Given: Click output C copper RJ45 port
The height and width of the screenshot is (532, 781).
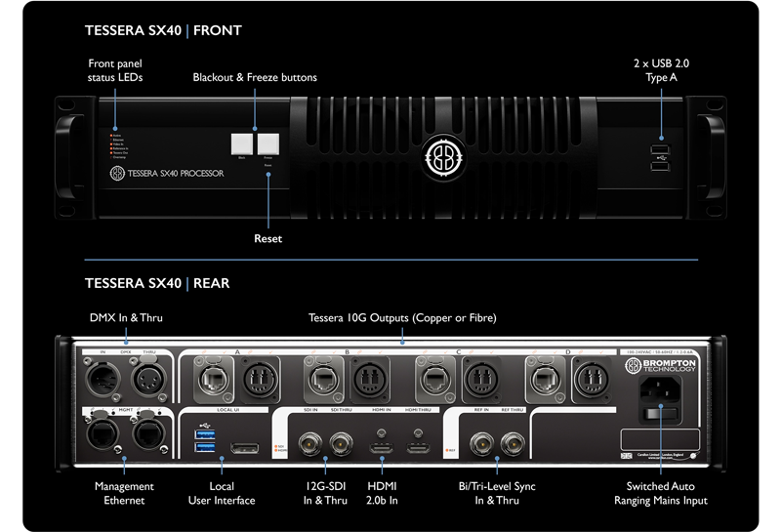Looking at the screenshot, I should click(434, 380).
